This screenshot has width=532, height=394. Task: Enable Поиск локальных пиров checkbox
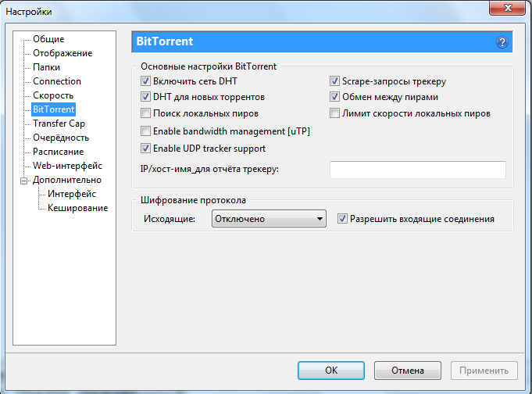tap(145, 114)
